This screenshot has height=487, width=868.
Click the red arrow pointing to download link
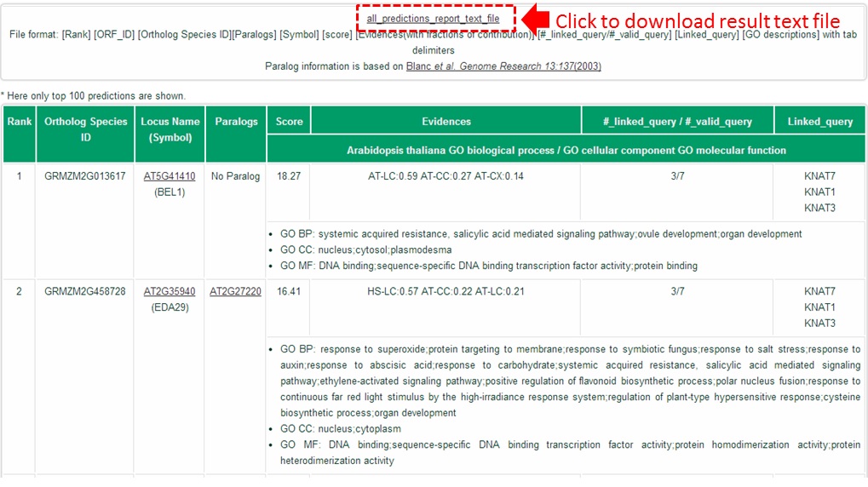pos(535,19)
